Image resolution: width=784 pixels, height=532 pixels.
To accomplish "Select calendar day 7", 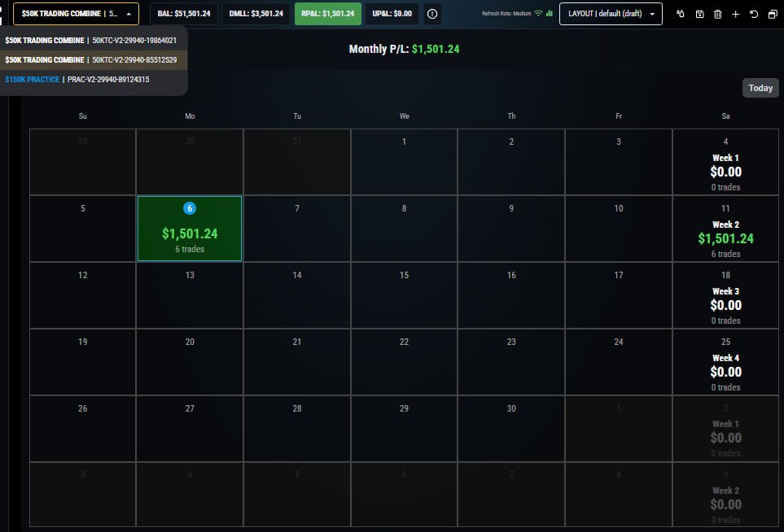I will coord(297,229).
